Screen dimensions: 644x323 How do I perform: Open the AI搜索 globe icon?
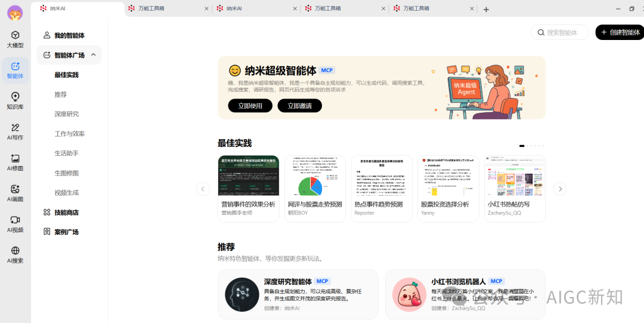coord(15,251)
